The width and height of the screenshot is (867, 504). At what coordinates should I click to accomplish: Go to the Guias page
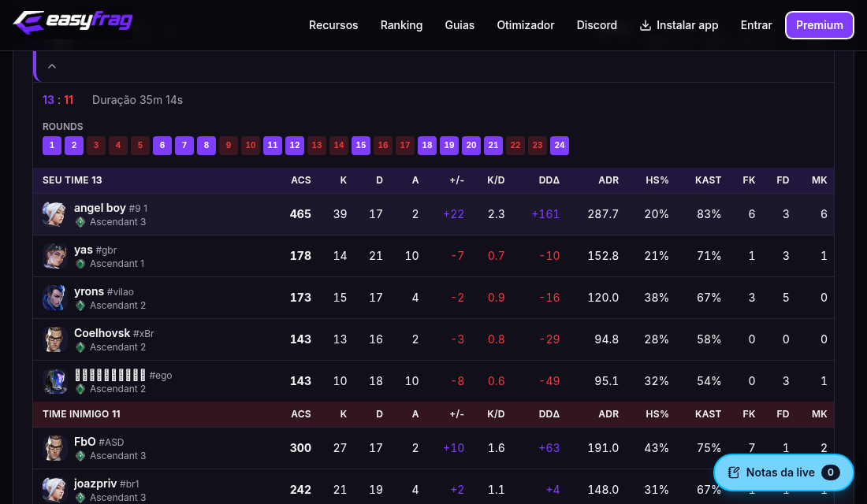click(x=460, y=25)
